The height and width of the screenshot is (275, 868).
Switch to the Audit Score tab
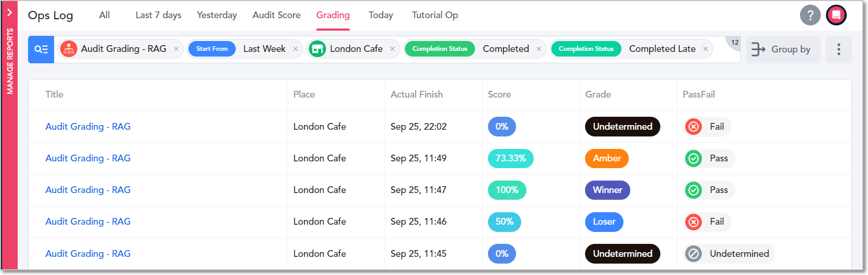coord(277,15)
